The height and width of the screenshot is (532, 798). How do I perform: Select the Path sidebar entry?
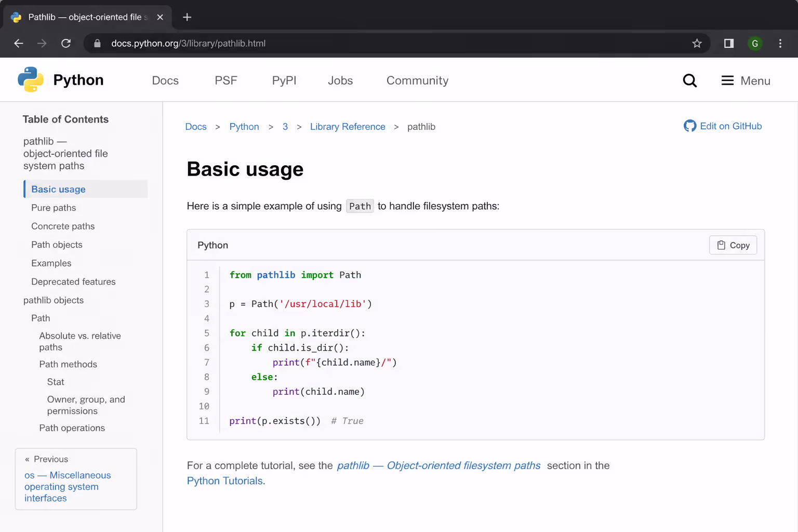(41, 318)
